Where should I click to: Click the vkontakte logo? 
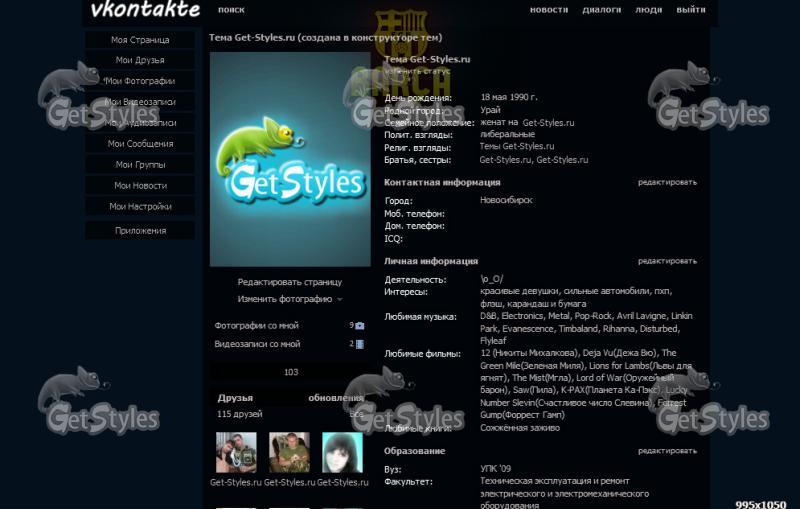coord(144,10)
